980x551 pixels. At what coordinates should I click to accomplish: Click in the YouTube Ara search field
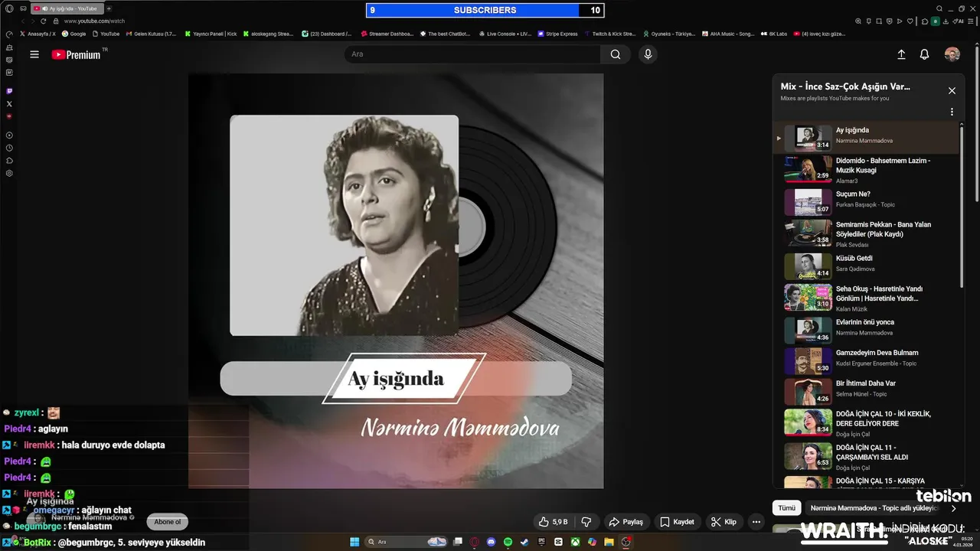473,54
